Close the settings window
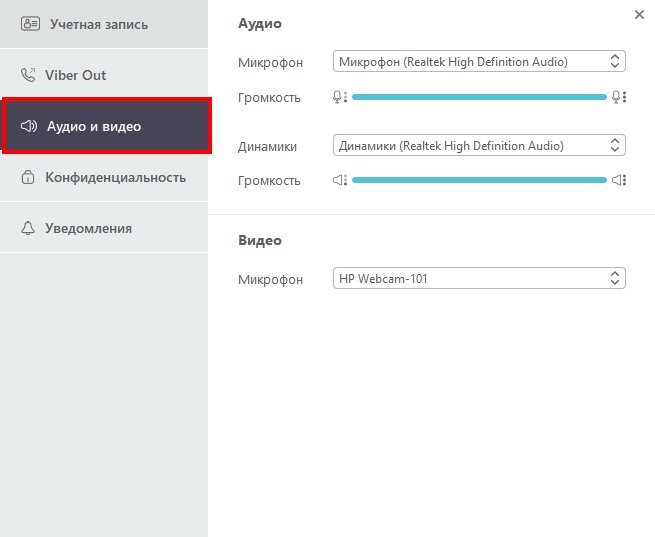655x537 pixels. click(639, 14)
